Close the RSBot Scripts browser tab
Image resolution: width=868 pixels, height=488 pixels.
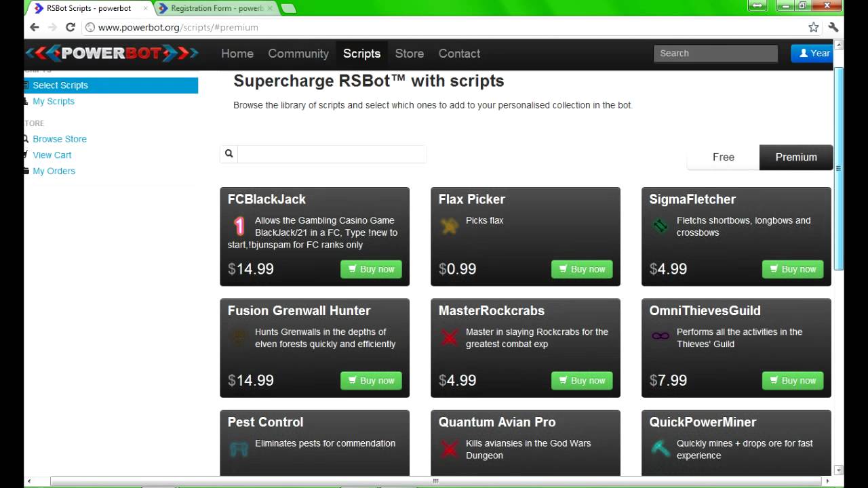point(145,8)
